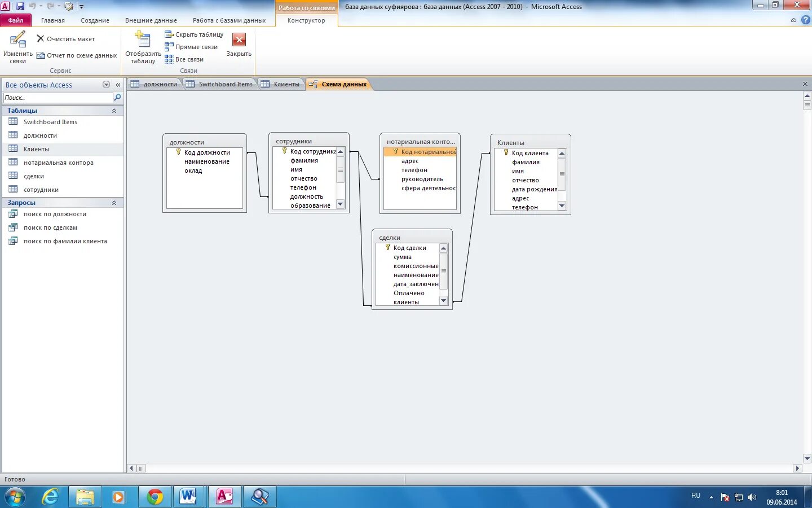The image size is (812, 508).
Task: Show direct relationships (Прямые связи)
Action: pyautogui.click(x=191, y=47)
